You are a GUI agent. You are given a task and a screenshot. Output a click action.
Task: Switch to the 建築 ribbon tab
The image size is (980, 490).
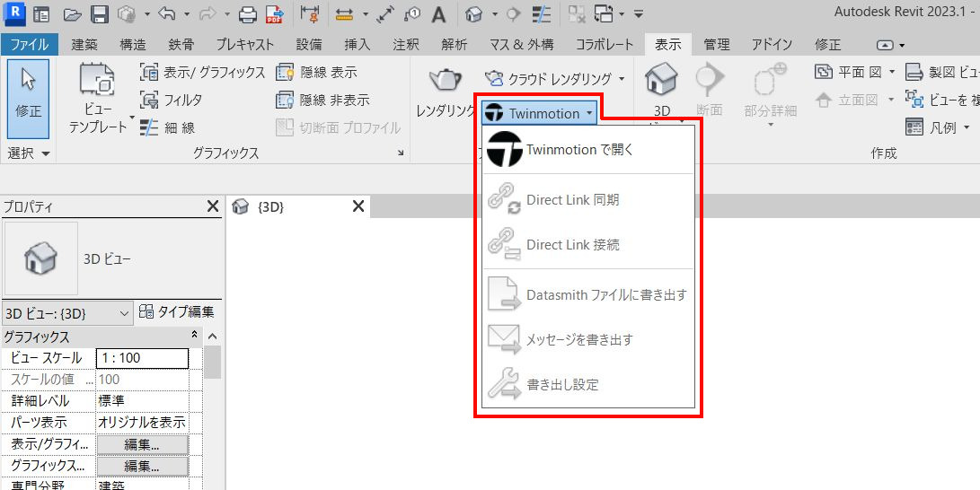pyautogui.click(x=84, y=44)
